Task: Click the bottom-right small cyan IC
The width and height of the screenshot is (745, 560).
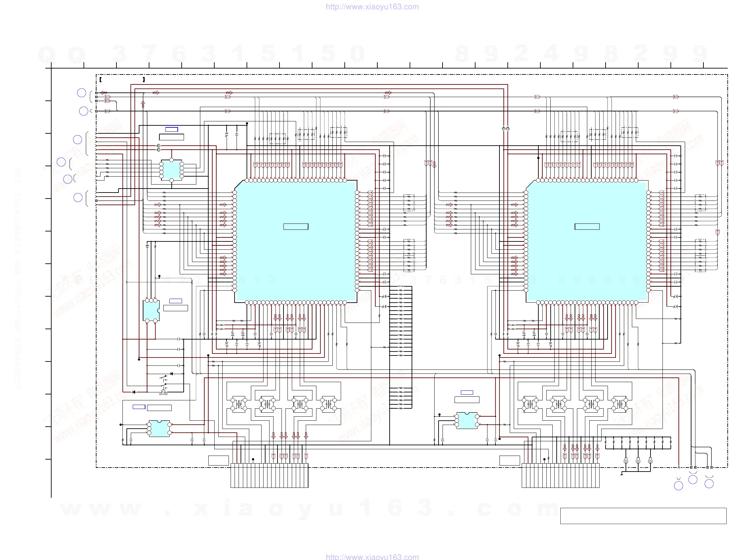Action: [467, 421]
